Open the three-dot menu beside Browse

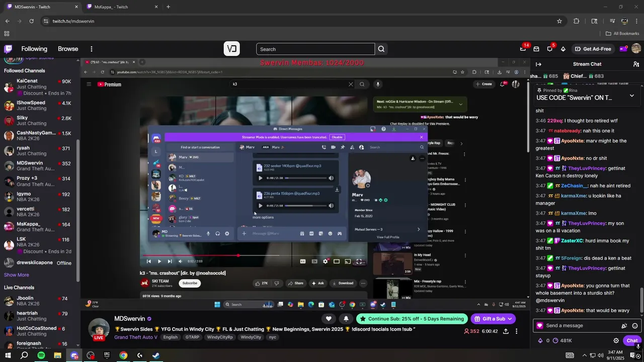pyautogui.click(x=92, y=49)
